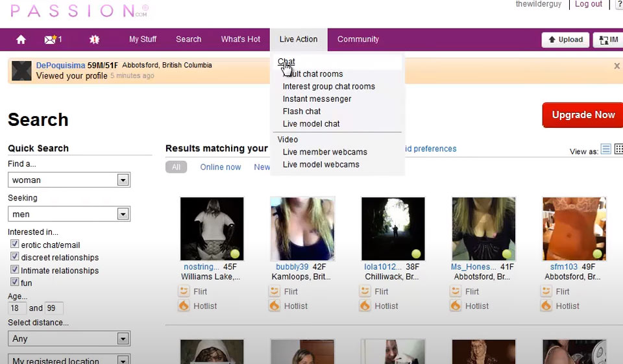The height and width of the screenshot is (364, 623).
Task: Click the notifications badge icon in navbar
Action: [94, 40]
